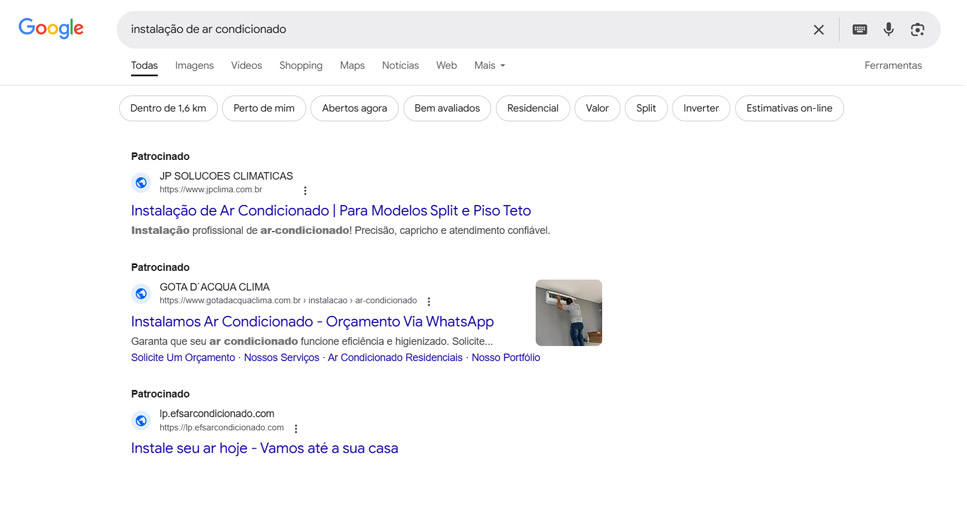967x519 pixels.
Task: Click the Google logo
Action: 51,28
